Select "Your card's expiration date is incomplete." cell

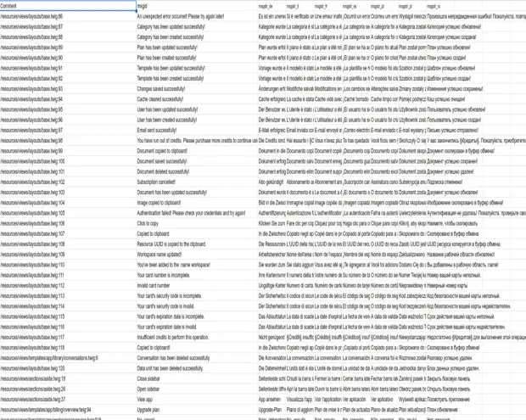[197, 316]
